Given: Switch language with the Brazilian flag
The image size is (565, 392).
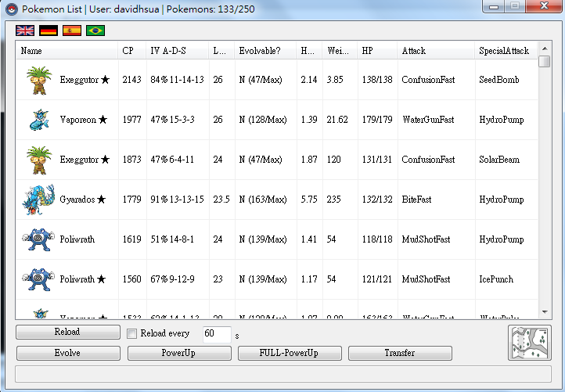Looking at the screenshot, I should (x=95, y=31).
